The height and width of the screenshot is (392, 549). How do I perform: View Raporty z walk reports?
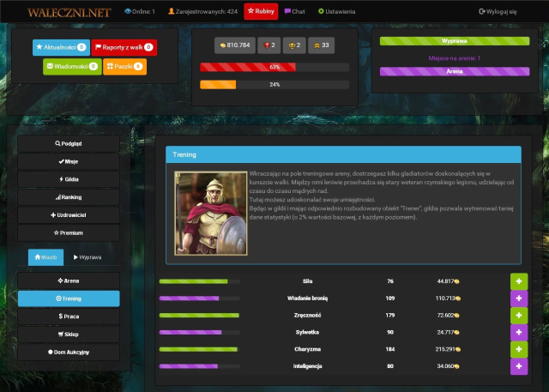pyautogui.click(x=123, y=47)
